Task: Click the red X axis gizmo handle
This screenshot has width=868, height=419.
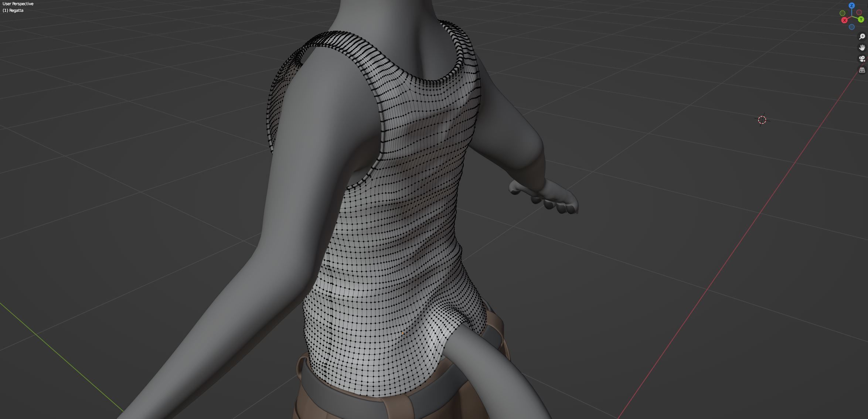Action: tap(844, 20)
